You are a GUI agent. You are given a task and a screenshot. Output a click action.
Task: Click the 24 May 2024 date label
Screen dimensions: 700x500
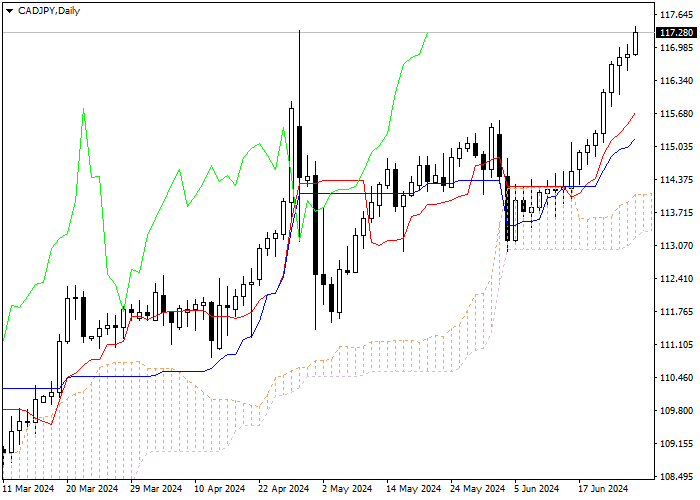pos(477,489)
